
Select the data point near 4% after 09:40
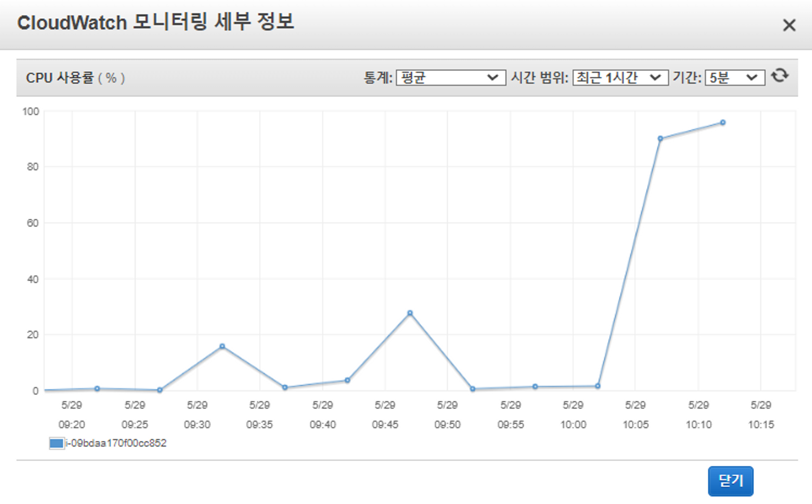[347, 380]
